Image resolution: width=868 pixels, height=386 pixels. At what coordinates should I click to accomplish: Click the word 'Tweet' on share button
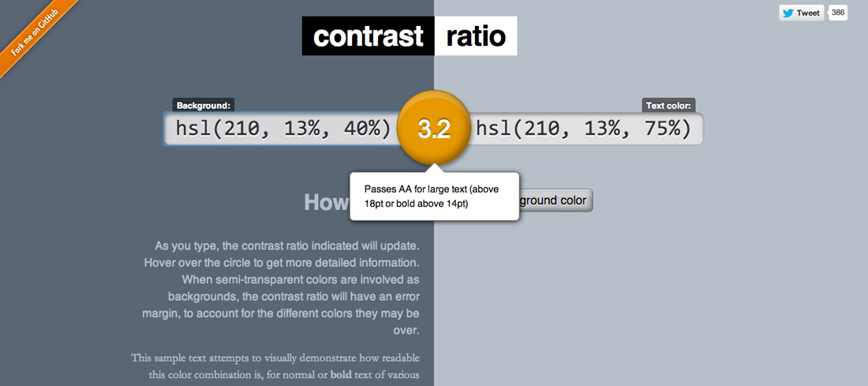click(808, 13)
